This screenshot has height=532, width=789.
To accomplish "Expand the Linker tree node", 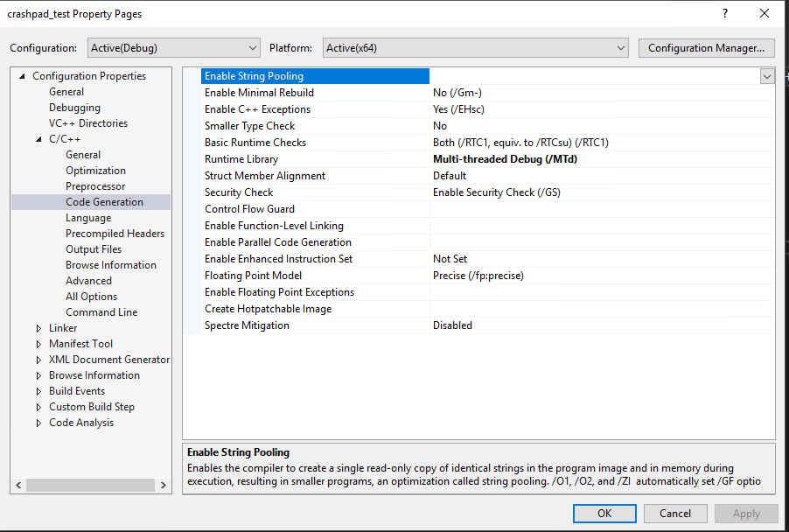I will pyautogui.click(x=39, y=328).
